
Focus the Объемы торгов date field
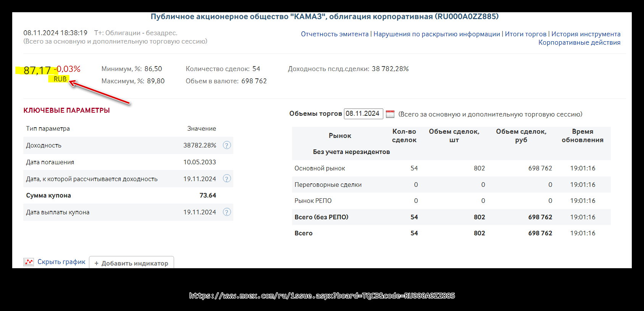363,114
